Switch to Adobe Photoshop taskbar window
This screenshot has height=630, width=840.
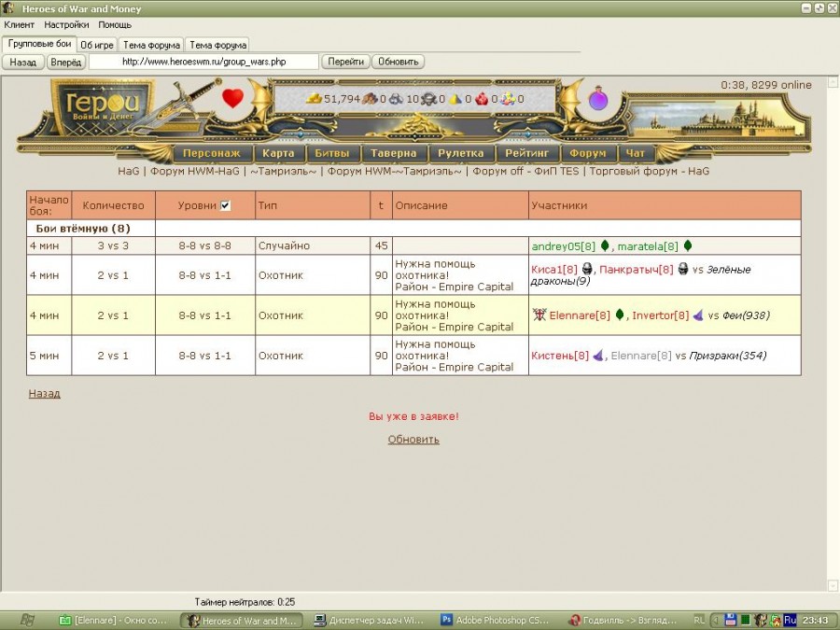[x=497, y=621]
